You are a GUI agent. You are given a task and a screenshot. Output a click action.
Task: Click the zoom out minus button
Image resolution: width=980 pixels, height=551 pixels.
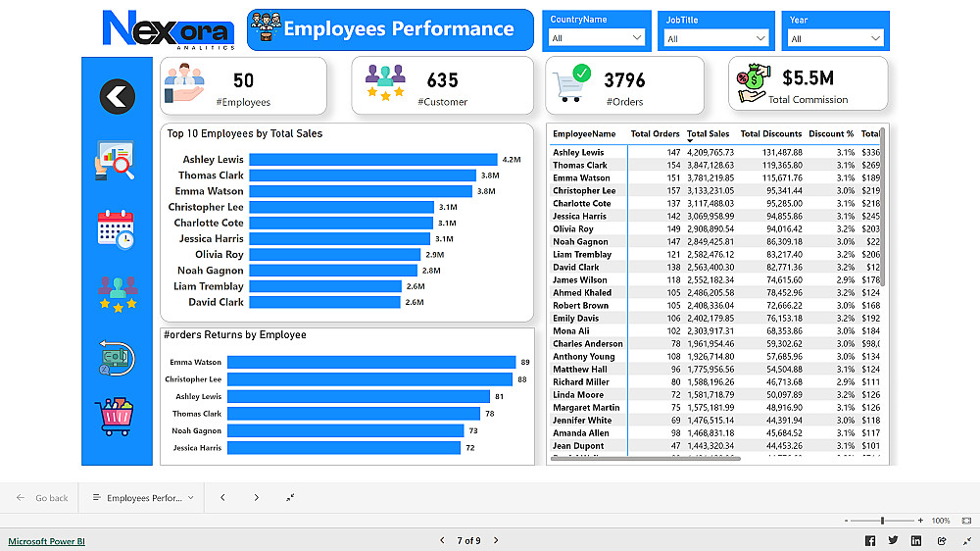847,521
